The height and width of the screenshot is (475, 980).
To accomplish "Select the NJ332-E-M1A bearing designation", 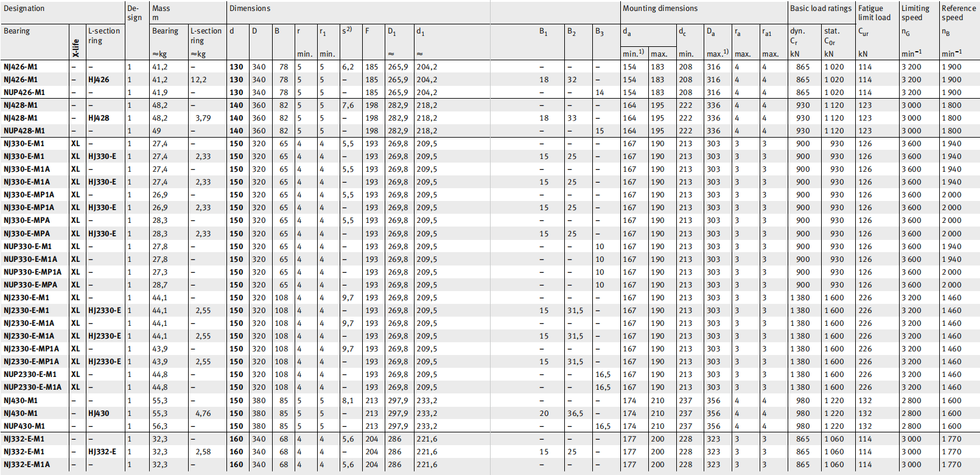I will point(27,465).
